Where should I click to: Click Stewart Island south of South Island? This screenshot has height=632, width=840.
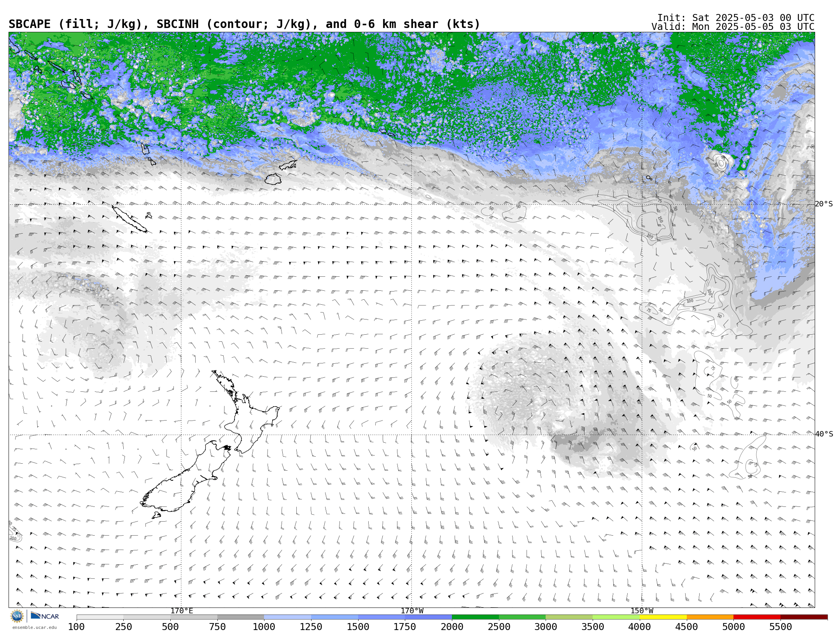pyautogui.click(x=156, y=515)
